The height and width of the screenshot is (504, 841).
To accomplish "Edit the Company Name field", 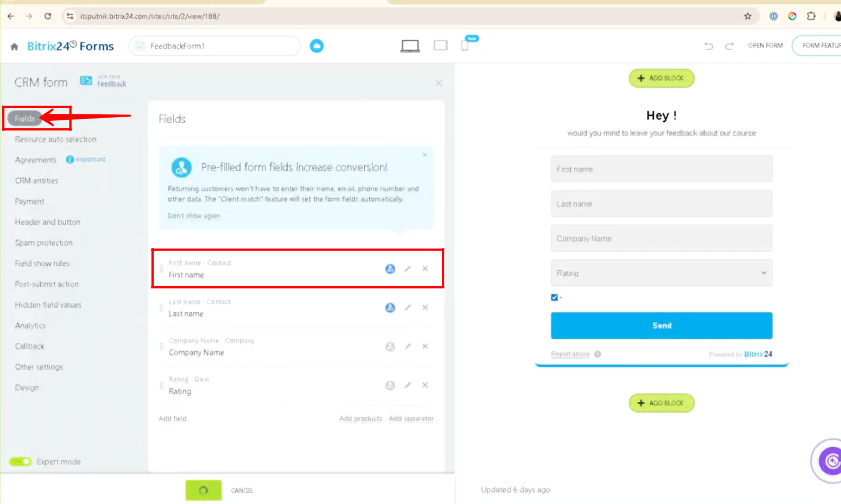I will 408,346.
